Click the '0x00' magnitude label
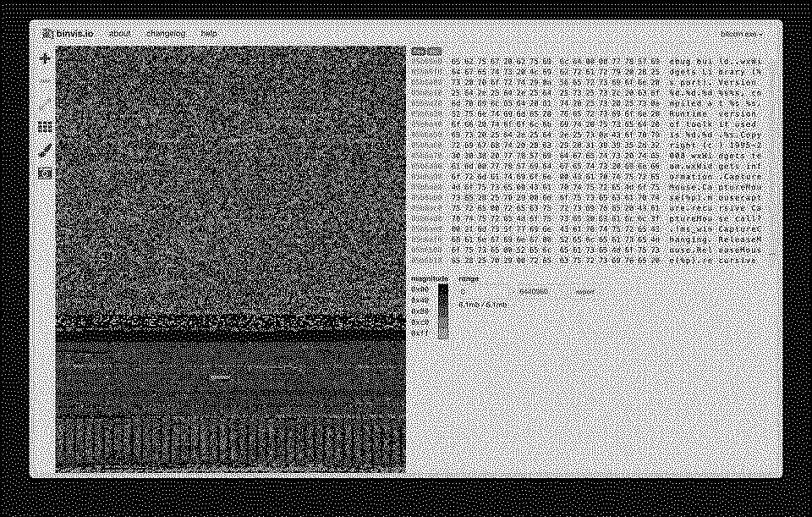Screen dimensions: 812x517 point(420,289)
